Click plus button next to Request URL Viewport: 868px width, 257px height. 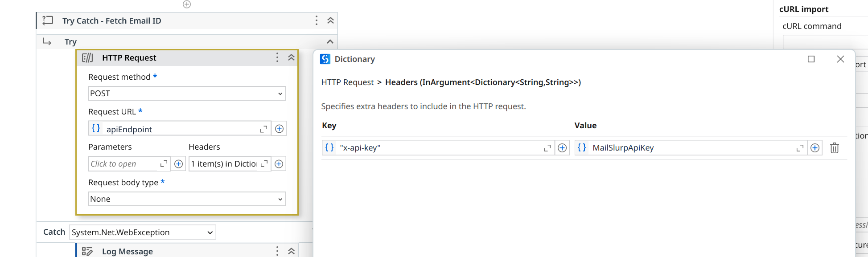click(279, 129)
